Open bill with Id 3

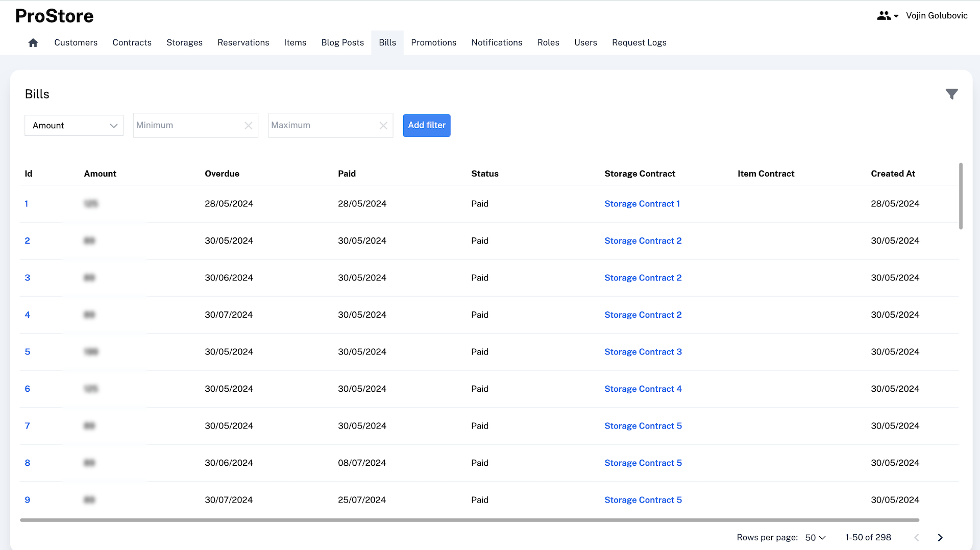28,278
